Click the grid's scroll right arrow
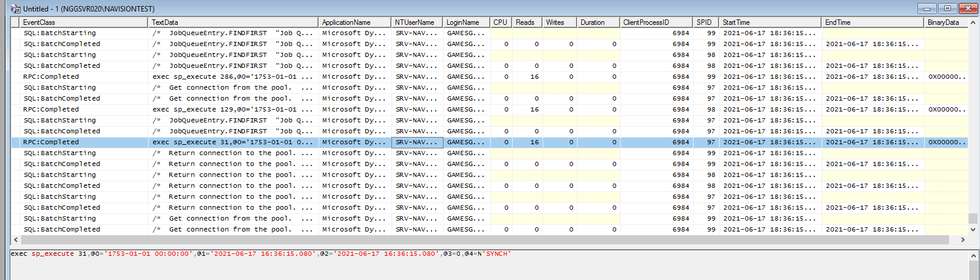Viewport: 980px width, 280px height. click(962, 240)
